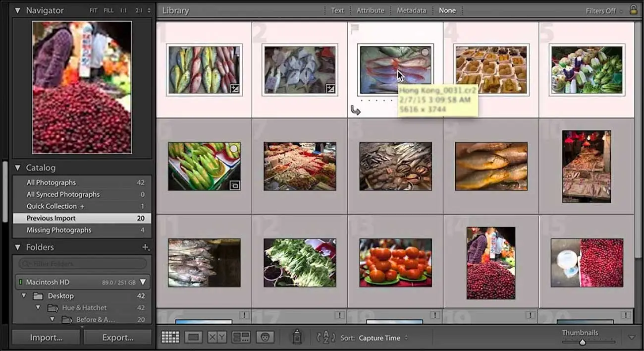Collapse the Desktop folder tree
The image size is (644, 351).
[x=24, y=296]
